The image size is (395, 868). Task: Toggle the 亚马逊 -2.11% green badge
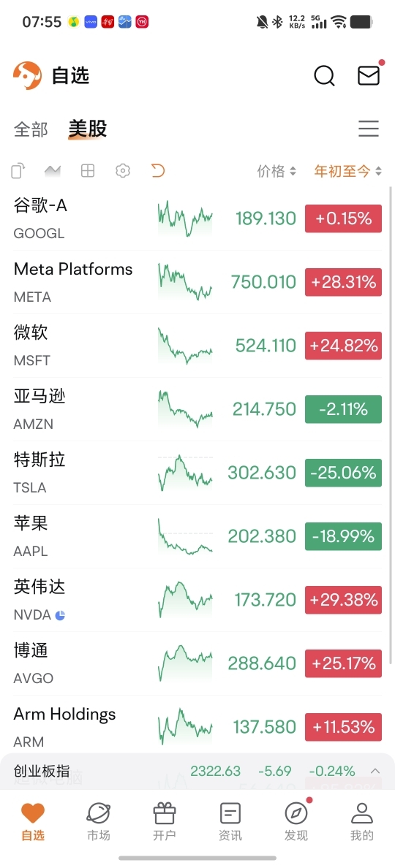point(343,409)
